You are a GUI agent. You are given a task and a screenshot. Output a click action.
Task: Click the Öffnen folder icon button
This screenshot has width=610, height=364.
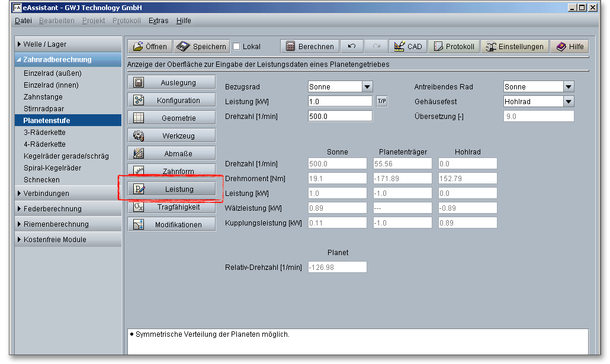pos(149,47)
